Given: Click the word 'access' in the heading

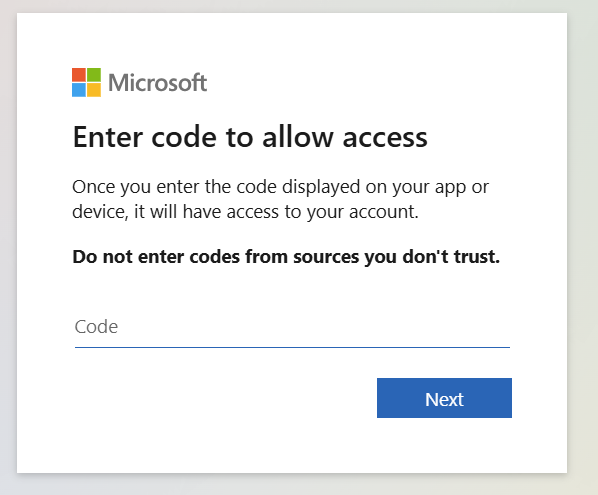Looking at the screenshot, I should [x=385, y=140].
